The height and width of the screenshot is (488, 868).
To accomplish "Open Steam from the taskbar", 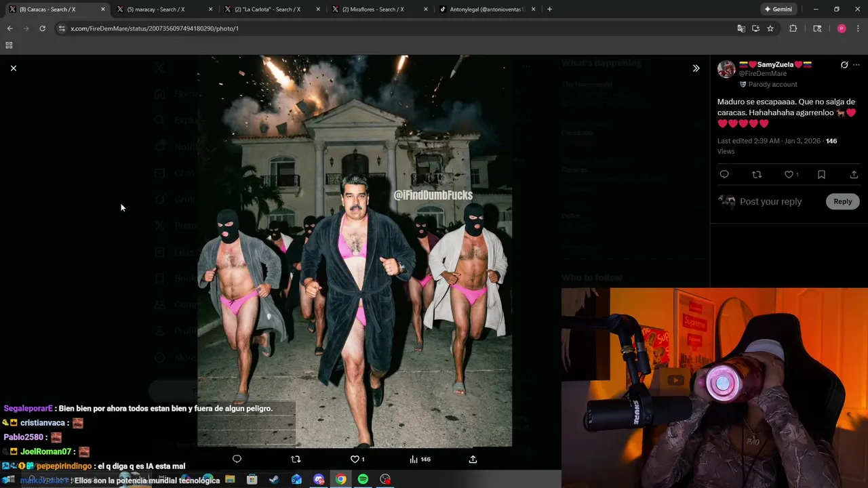I will (x=274, y=479).
